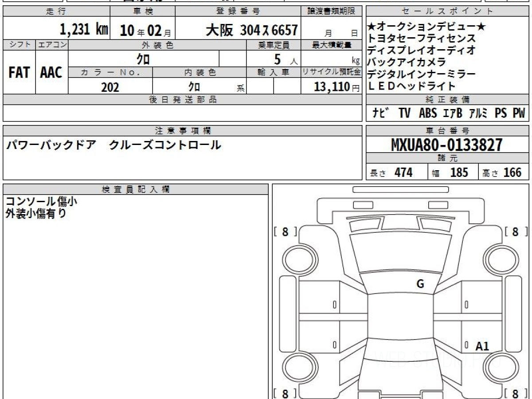Click the AAC air conditioner cell
This screenshot has height=399, width=532.
[x=51, y=72]
